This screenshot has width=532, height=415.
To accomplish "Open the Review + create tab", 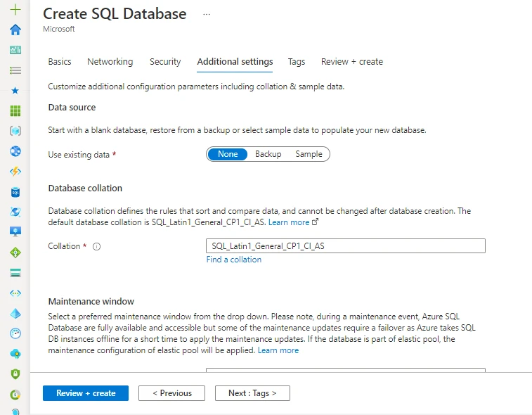I will click(352, 61).
